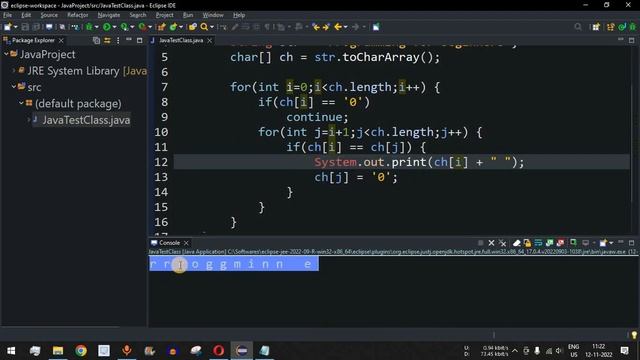
Task: Open the Project menu
Action: [x=164, y=15]
